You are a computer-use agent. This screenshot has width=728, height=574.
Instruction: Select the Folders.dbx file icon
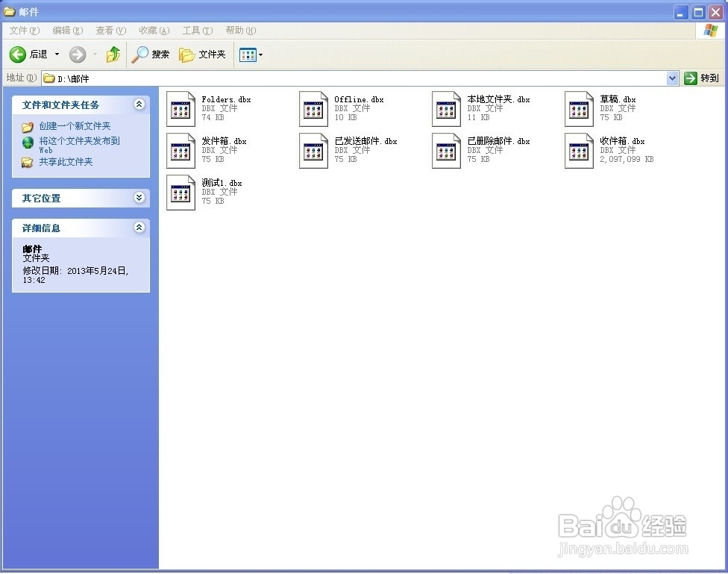180,108
